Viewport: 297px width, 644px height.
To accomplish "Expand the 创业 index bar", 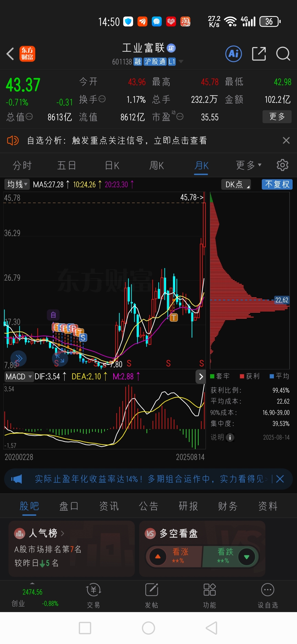I will point(32,583).
